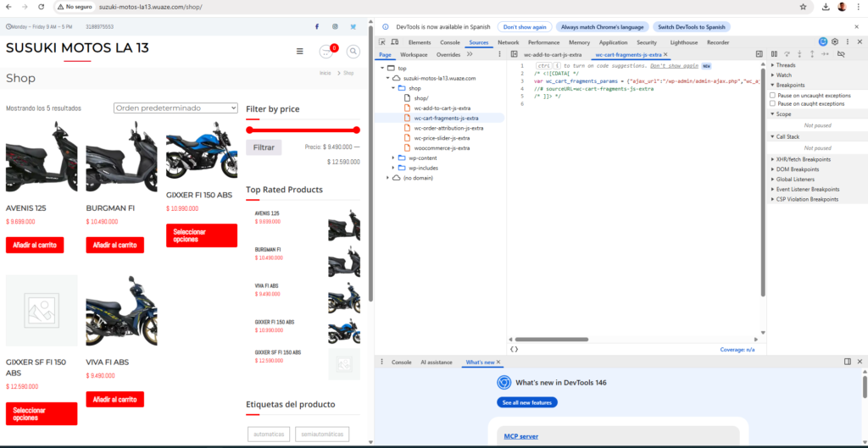Image resolution: width=868 pixels, height=448 pixels.
Task: Click 'Switch DevTools to Spanish' button
Action: click(x=692, y=26)
